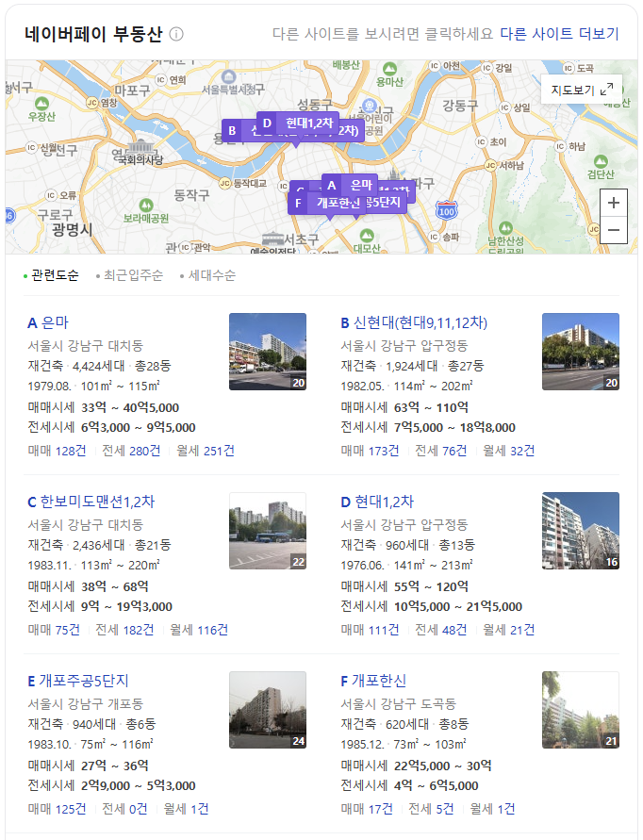Select map marker D 현대1,2차
Image resolution: width=643 pixels, height=840 pixels.
pos(297,124)
